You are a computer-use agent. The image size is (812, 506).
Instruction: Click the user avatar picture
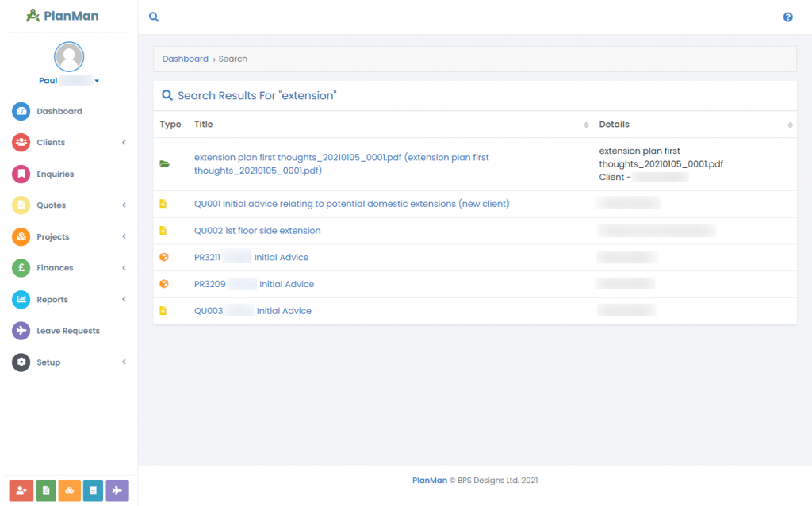coord(69,57)
